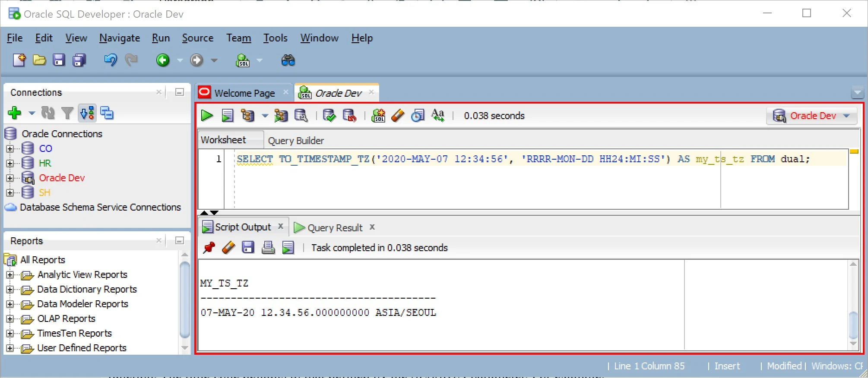Switch to the Query Result tab
The width and height of the screenshot is (868, 378).
coord(335,228)
